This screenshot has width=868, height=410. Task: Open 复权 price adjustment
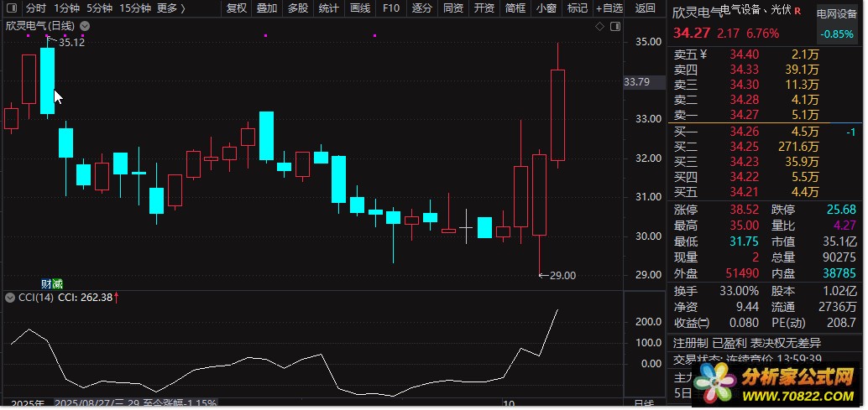[x=237, y=8]
